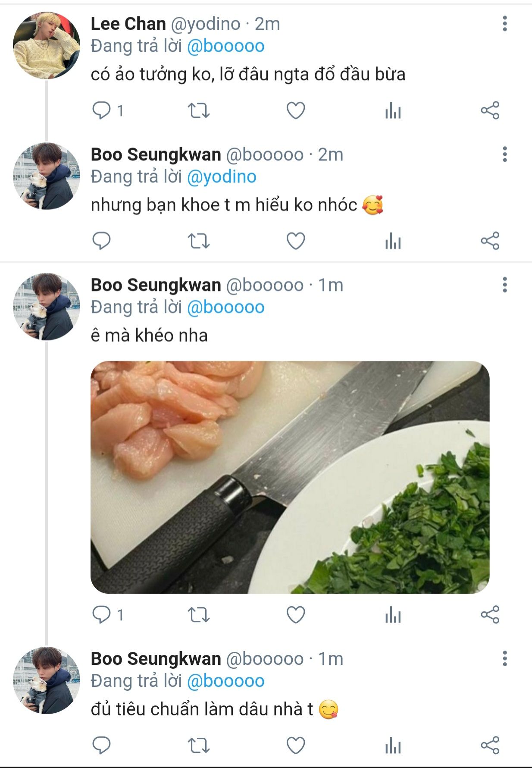
Task: Click the @yodino mention link
Action: (222, 177)
